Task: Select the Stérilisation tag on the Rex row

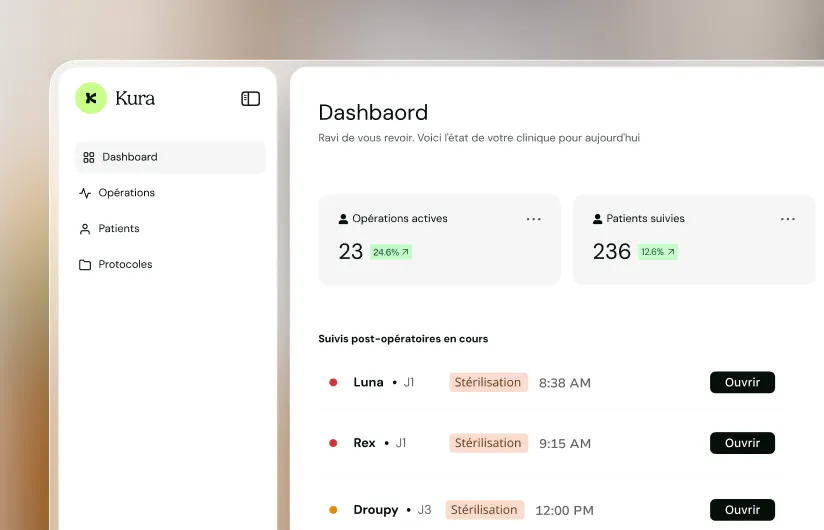Action: click(488, 443)
